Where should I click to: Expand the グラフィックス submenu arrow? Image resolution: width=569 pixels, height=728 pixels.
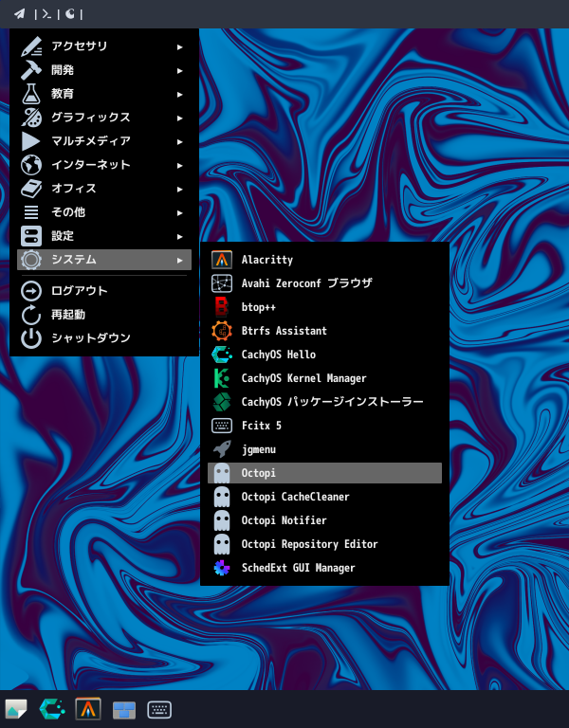pyautogui.click(x=180, y=118)
